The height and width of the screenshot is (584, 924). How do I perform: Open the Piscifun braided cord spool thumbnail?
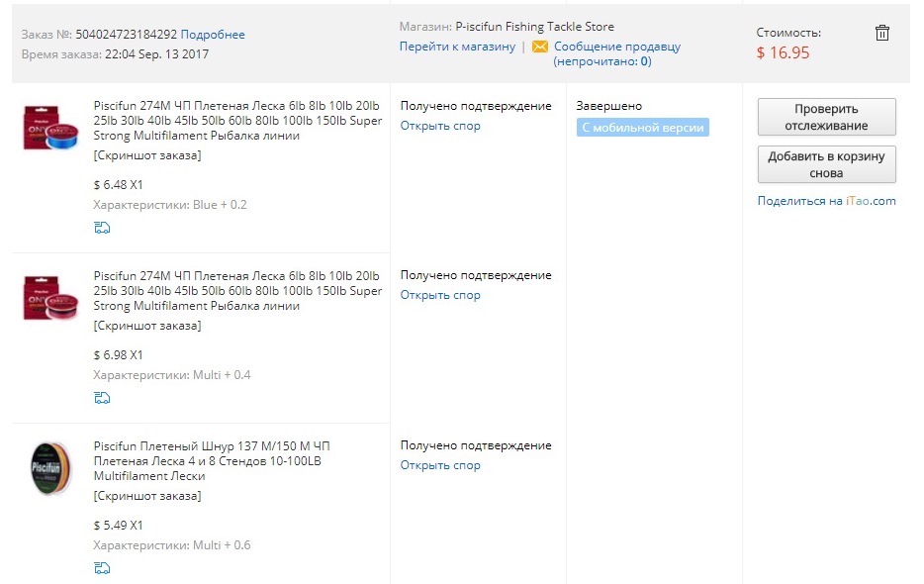pyautogui.click(x=50, y=468)
